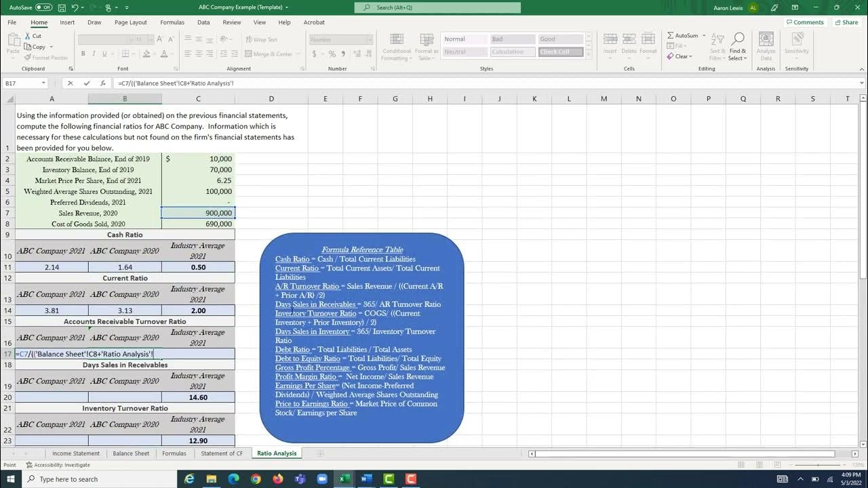Add a new sheet with plus button
The image size is (868, 488).
coord(321,453)
